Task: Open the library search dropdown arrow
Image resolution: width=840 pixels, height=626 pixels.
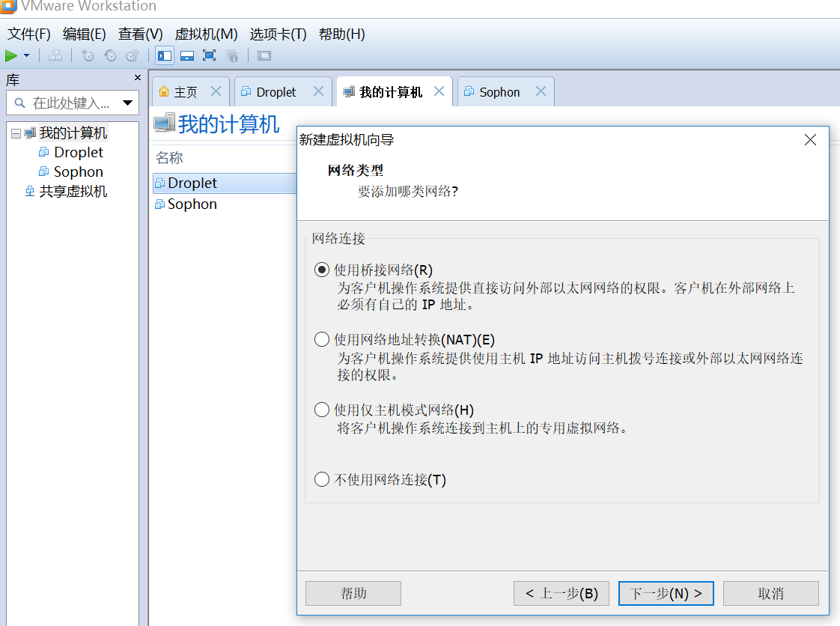Action: (x=127, y=103)
